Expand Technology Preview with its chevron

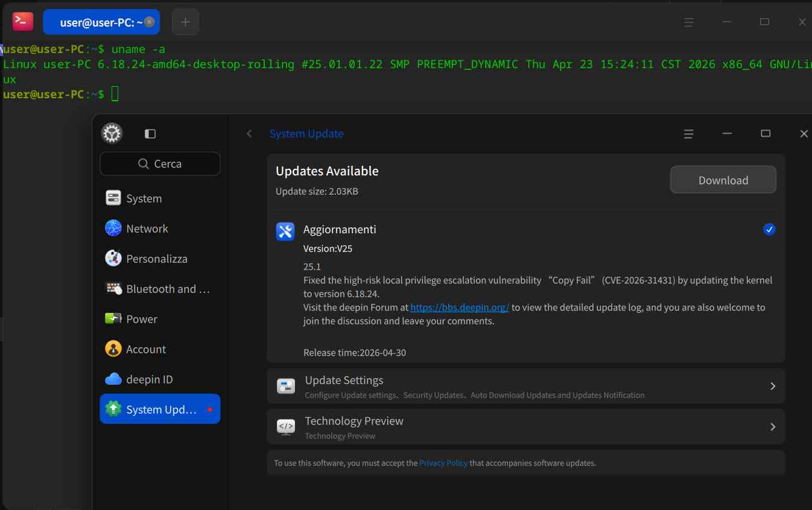coord(773,427)
